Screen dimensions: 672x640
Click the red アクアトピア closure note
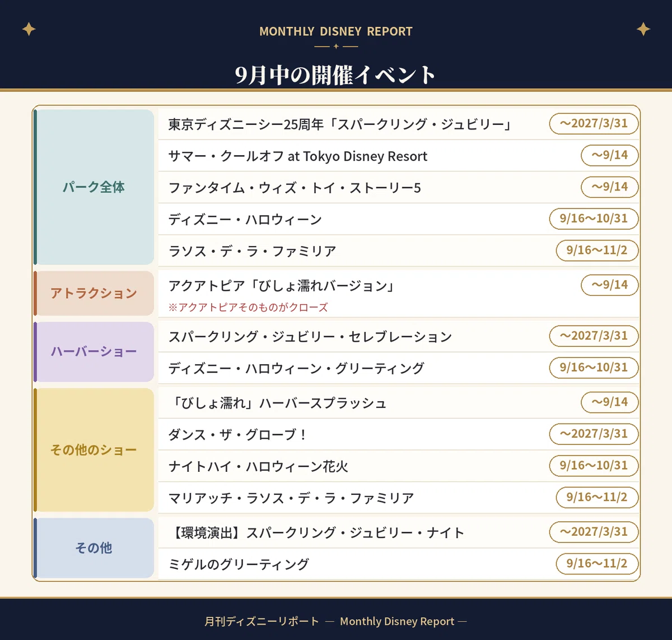(248, 307)
